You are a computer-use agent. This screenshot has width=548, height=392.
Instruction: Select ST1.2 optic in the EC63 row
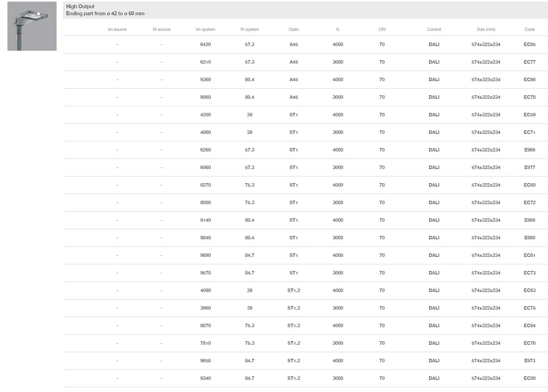pyautogui.click(x=294, y=290)
